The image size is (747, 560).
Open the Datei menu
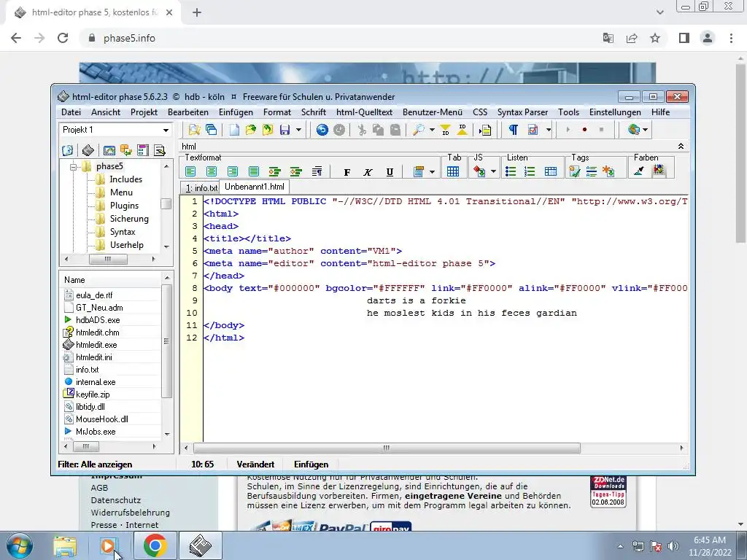coord(71,112)
